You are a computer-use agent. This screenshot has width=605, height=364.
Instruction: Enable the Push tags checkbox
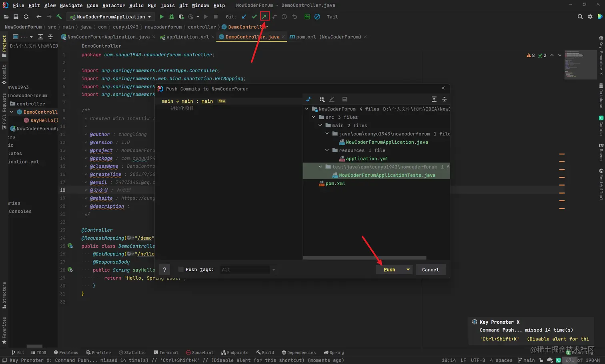click(181, 269)
